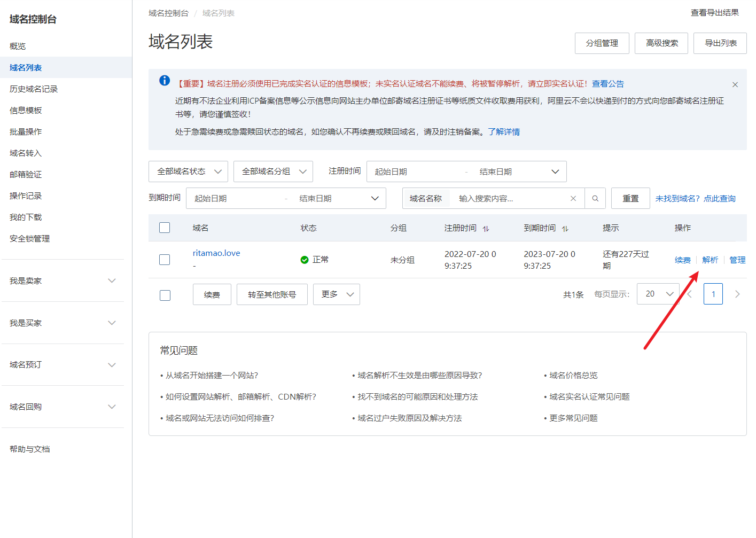Open 我的下载 in the sidebar
This screenshot has width=756, height=538.
[x=26, y=217]
